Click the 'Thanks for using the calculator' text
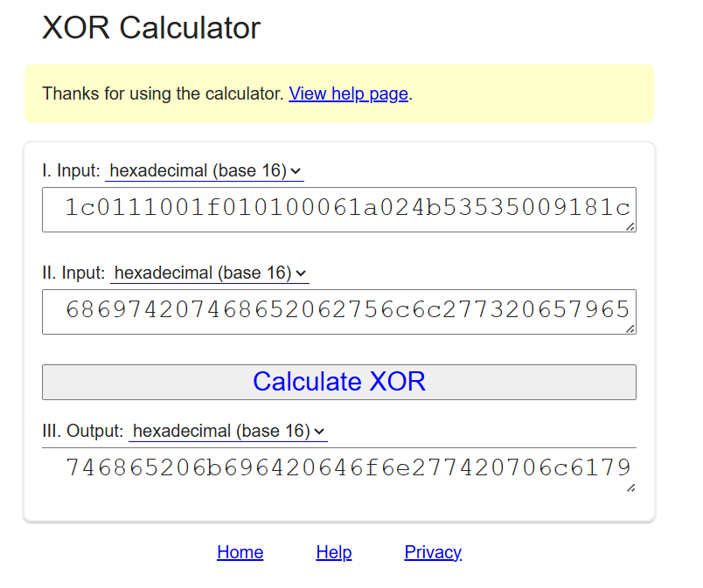 point(164,93)
